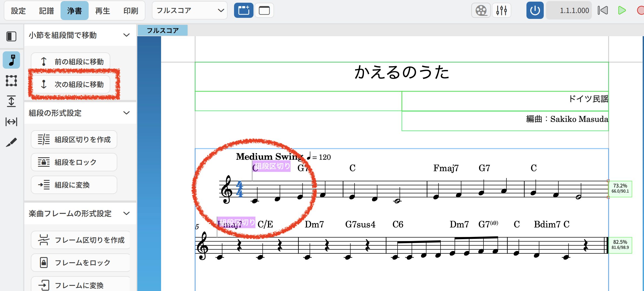Toggle the playback power activation button
Screen dimensions: 644x291
tap(535, 11)
